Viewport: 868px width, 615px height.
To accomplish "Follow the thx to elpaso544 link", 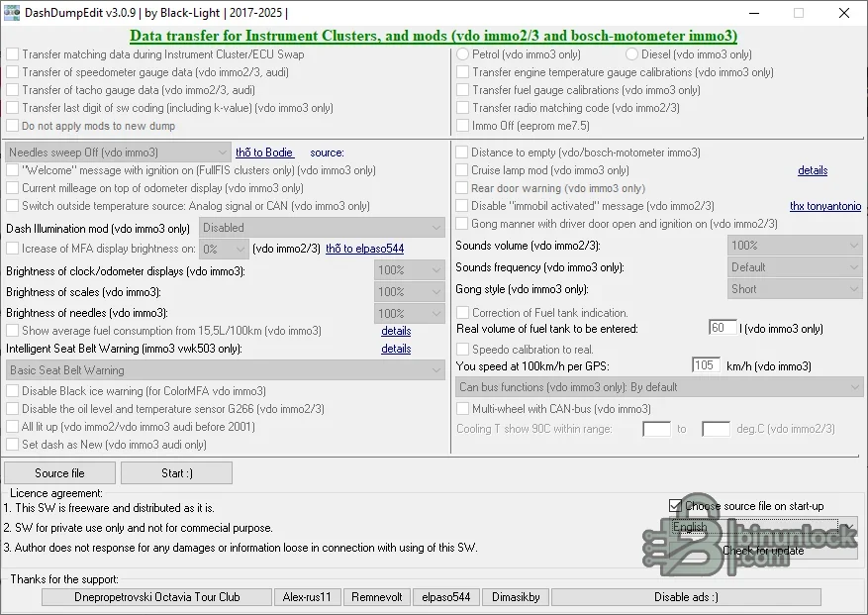I will (x=365, y=249).
